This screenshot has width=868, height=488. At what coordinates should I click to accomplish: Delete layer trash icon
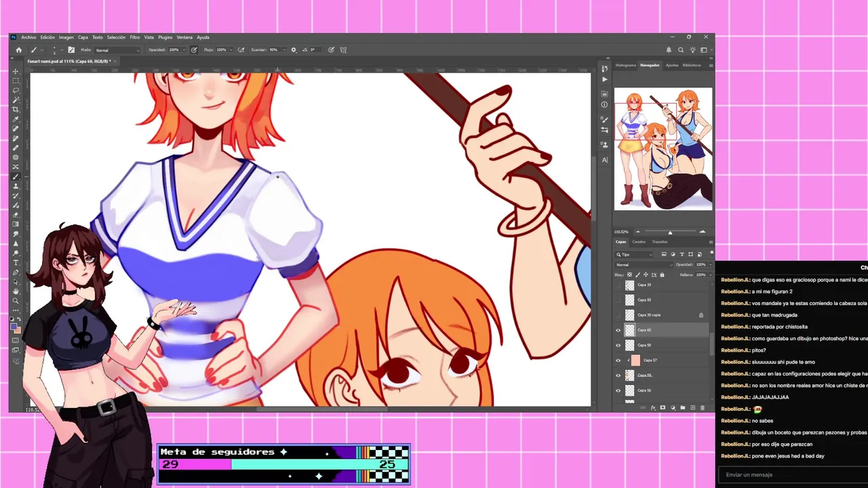pos(702,407)
